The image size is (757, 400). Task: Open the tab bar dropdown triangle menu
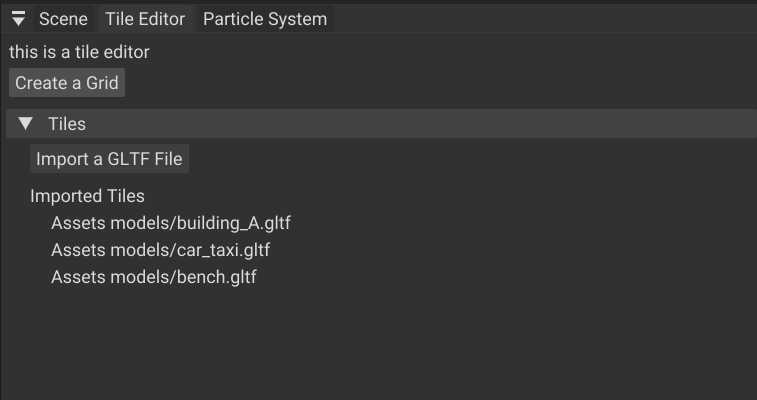pyautogui.click(x=18, y=19)
